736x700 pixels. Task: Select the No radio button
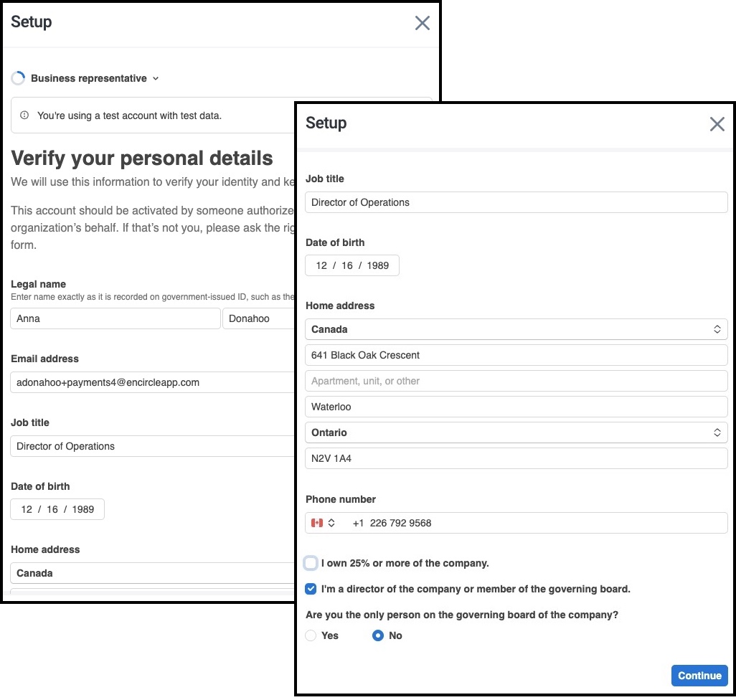(378, 635)
